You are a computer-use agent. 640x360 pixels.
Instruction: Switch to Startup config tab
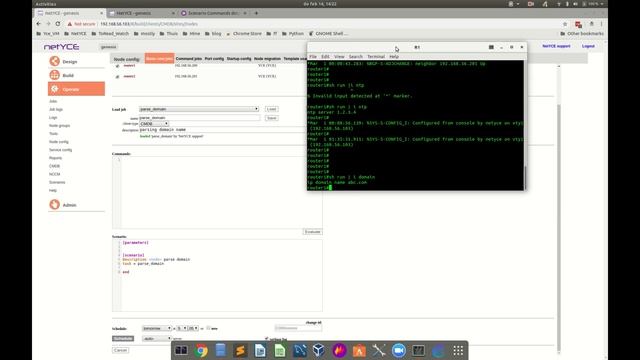tap(239, 59)
